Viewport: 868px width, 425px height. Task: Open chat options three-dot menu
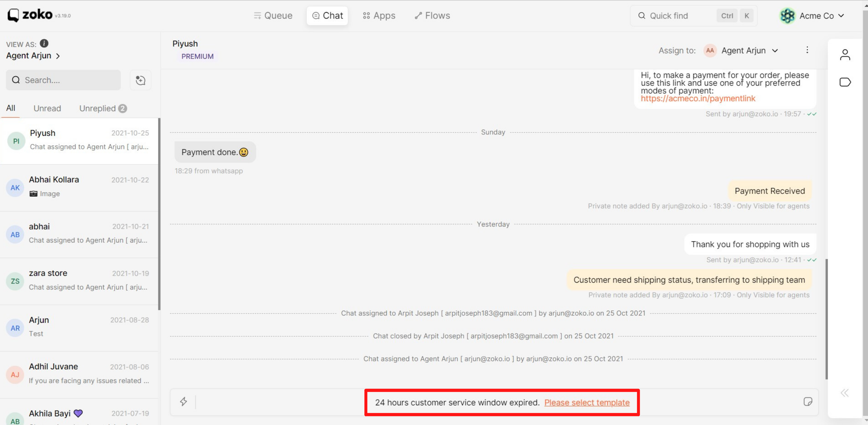click(x=807, y=50)
